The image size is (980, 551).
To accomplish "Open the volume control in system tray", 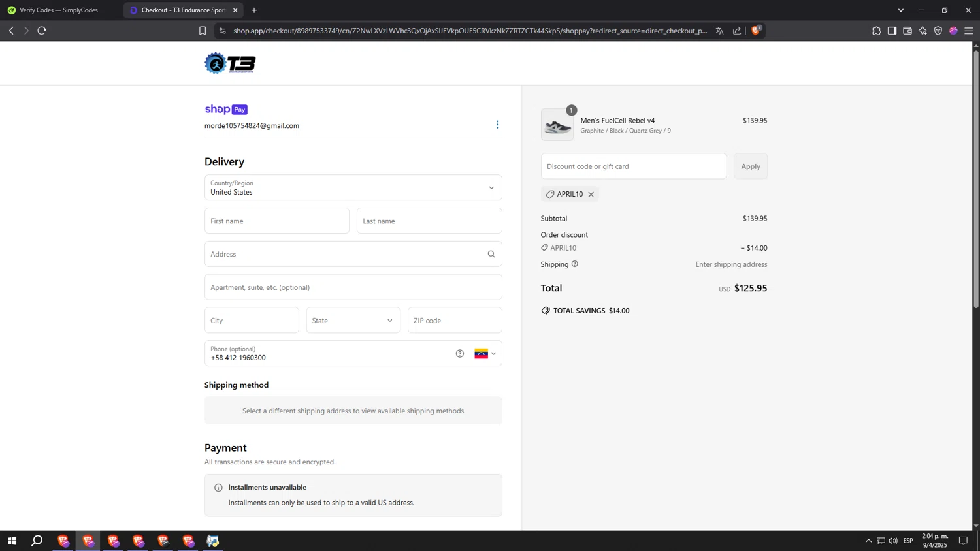I will tap(893, 541).
